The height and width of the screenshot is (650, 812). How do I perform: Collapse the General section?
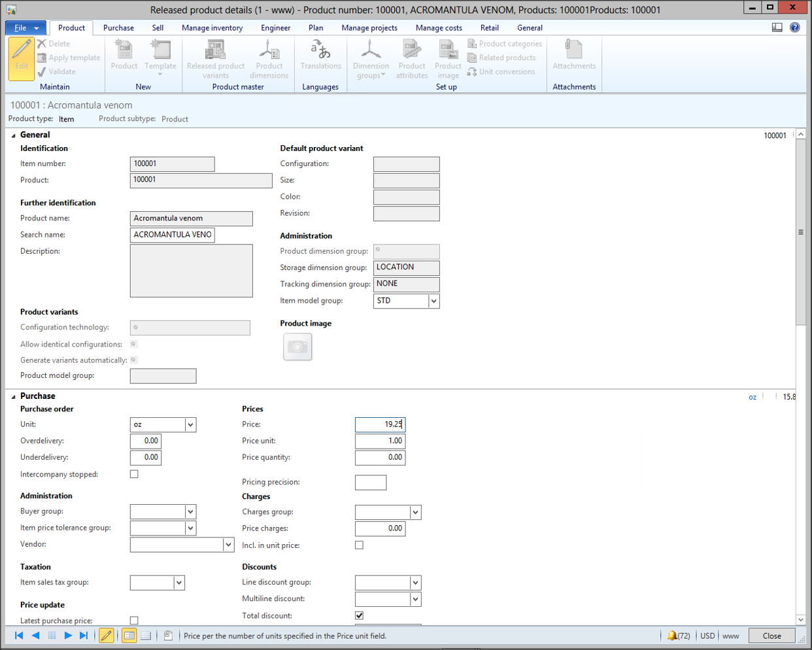[14, 135]
